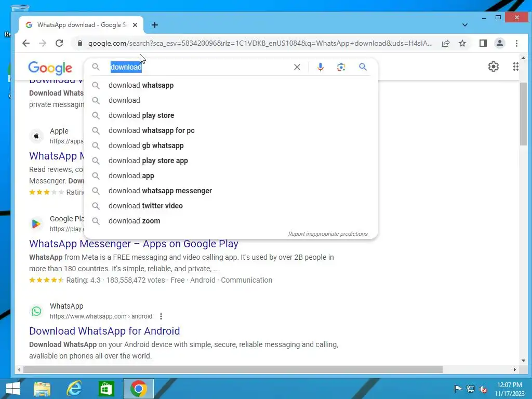Open the Chrome profile avatar menu
Image resolution: width=532 pixels, height=399 pixels.
[500, 43]
